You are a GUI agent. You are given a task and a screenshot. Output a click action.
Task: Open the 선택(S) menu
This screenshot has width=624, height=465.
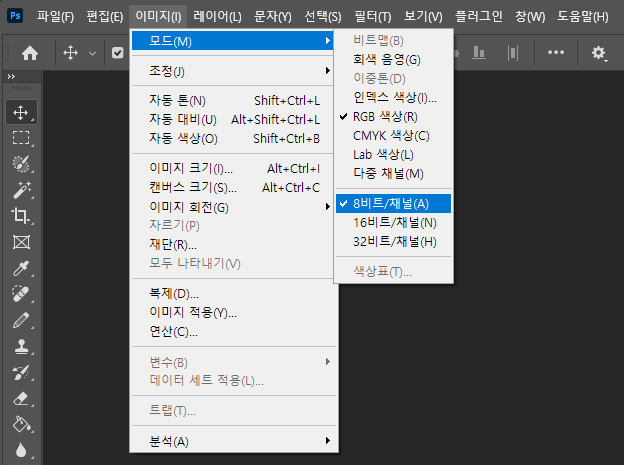pyautogui.click(x=323, y=16)
